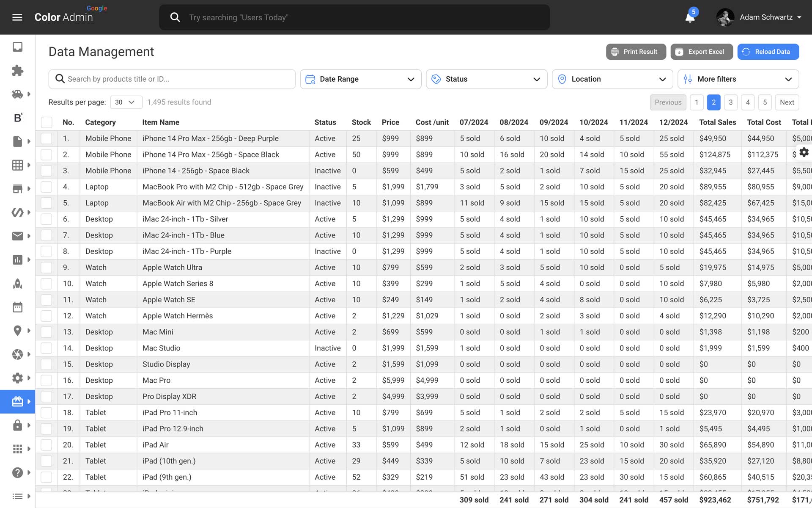The height and width of the screenshot is (508, 812).
Task: Toggle the select-all header checkbox
Action: (47, 122)
